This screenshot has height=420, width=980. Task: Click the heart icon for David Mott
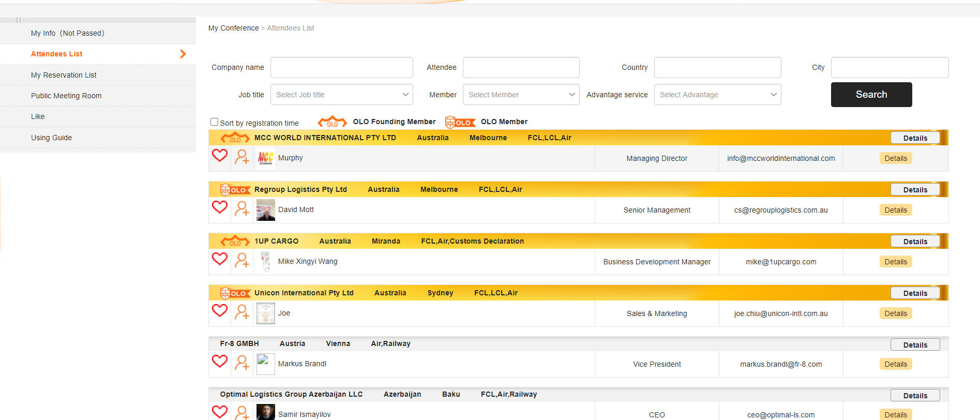[220, 207]
